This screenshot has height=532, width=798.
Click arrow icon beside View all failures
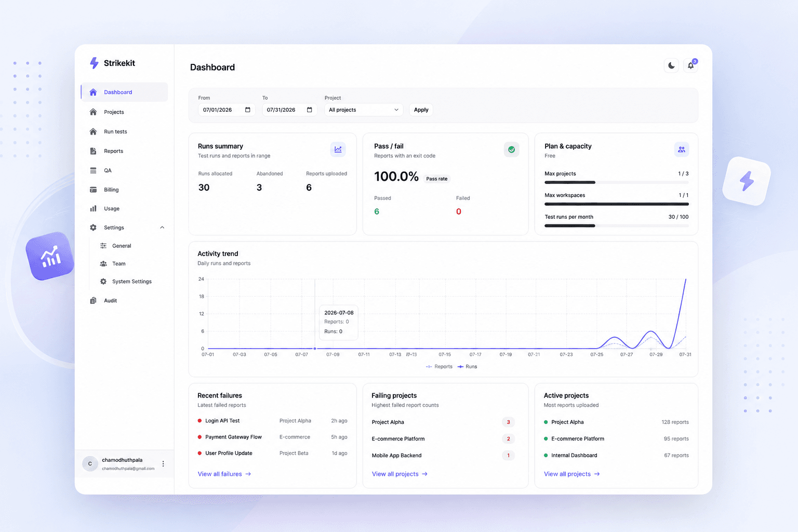coord(248,474)
